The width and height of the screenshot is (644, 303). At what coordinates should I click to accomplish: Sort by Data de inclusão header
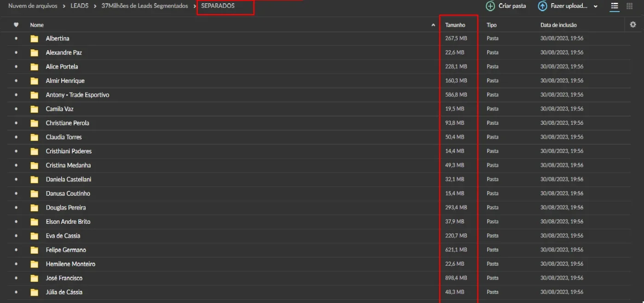click(x=558, y=25)
